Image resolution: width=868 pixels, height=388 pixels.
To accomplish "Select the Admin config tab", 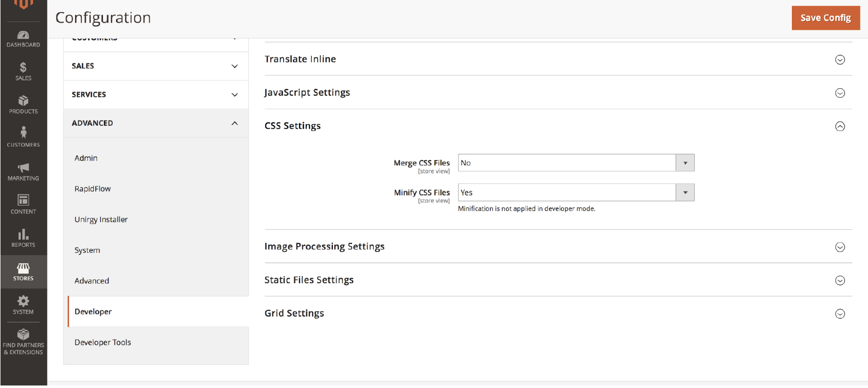I will click(86, 158).
